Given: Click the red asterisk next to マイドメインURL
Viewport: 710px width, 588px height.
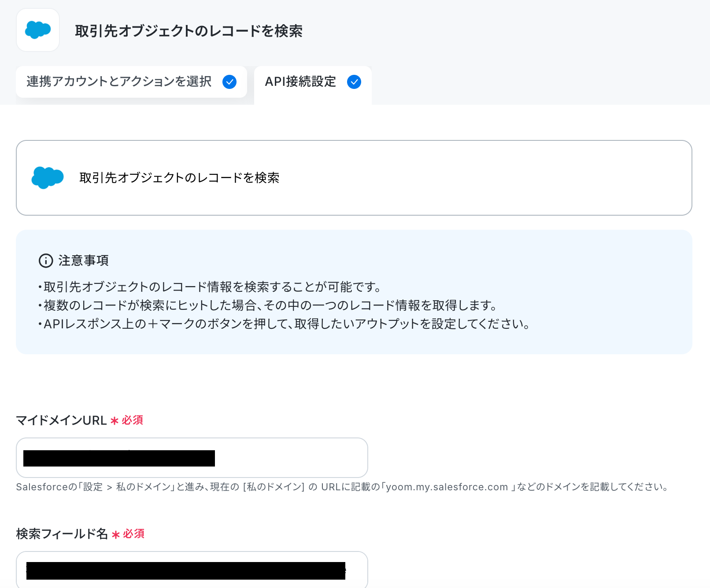Looking at the screenshot, I should [115, 421].
